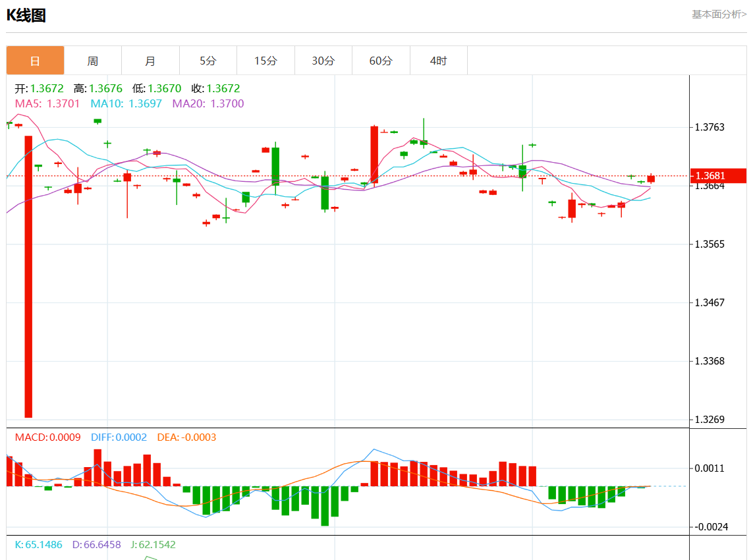The width and height of the screenshot is (753, 560).
Task: Click the 1.3467 price axis label
Action: (x=710, y=302)
